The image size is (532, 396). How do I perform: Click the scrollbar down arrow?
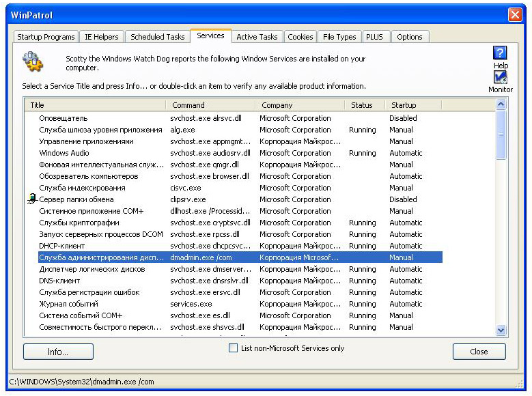click(501, 330)
